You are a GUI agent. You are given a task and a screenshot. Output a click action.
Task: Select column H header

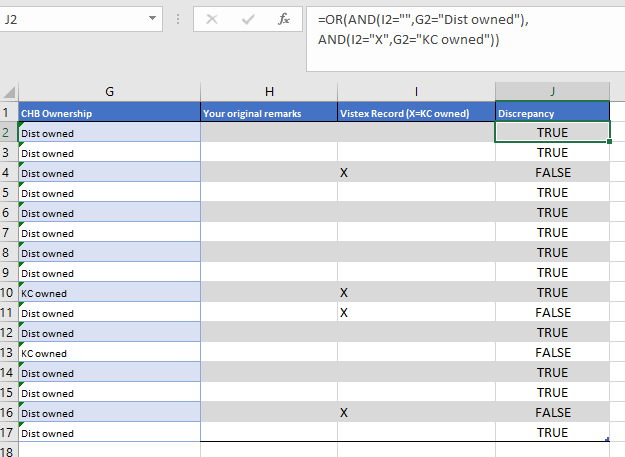(269, 92)
